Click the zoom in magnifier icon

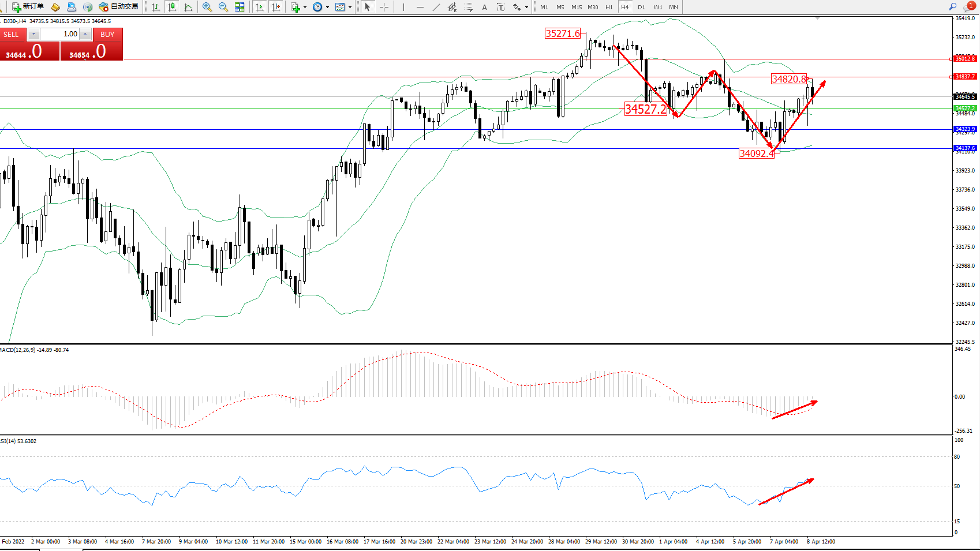coord(207,7)
